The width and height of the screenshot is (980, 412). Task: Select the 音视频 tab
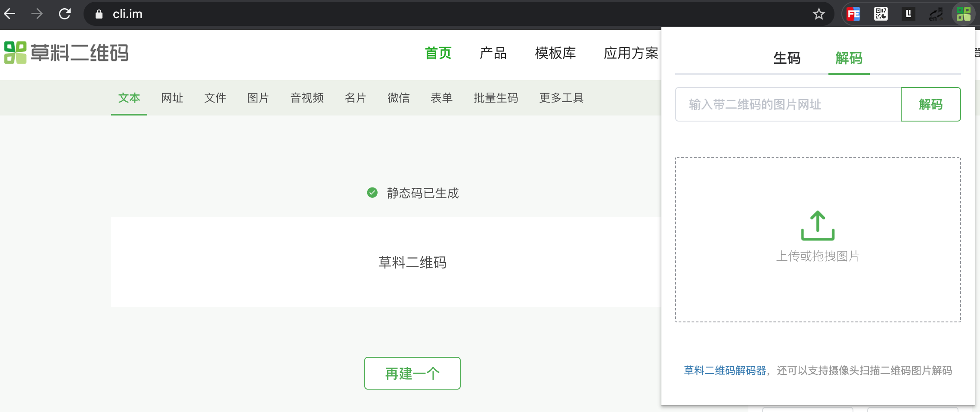click(307, 98)
